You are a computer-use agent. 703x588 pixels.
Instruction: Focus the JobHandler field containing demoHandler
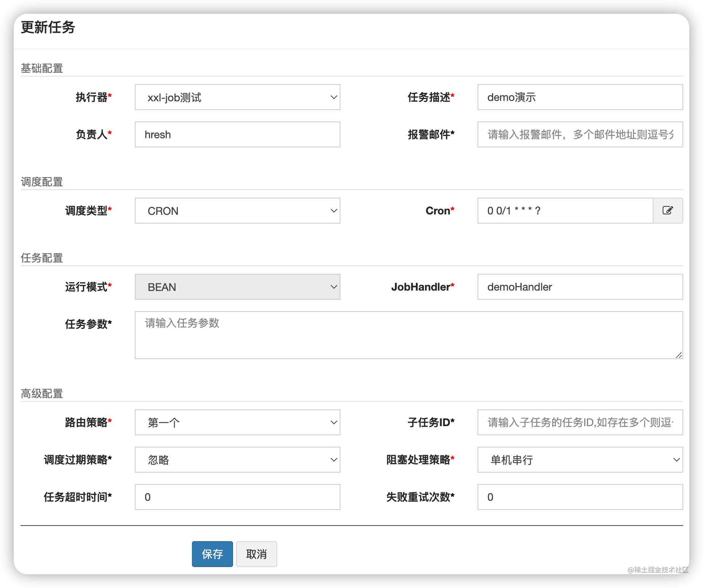point(580,287)
